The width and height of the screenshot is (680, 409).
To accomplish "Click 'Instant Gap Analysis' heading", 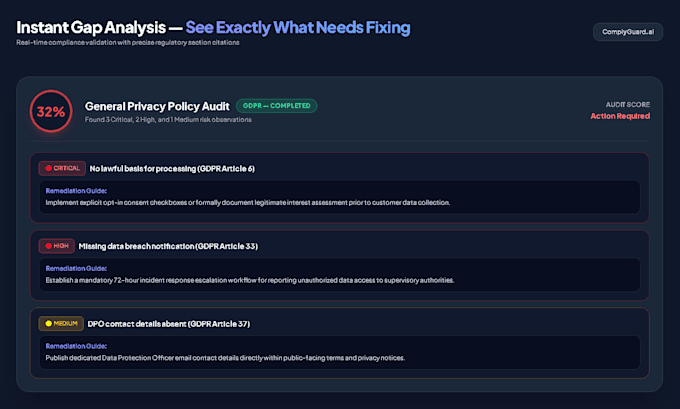I will coord(91,27).
